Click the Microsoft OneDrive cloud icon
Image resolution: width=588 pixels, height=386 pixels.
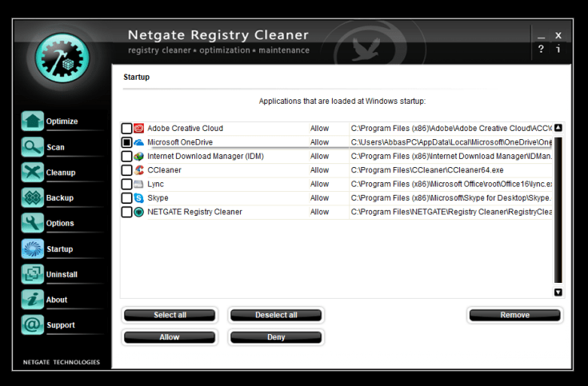(138, 142)
